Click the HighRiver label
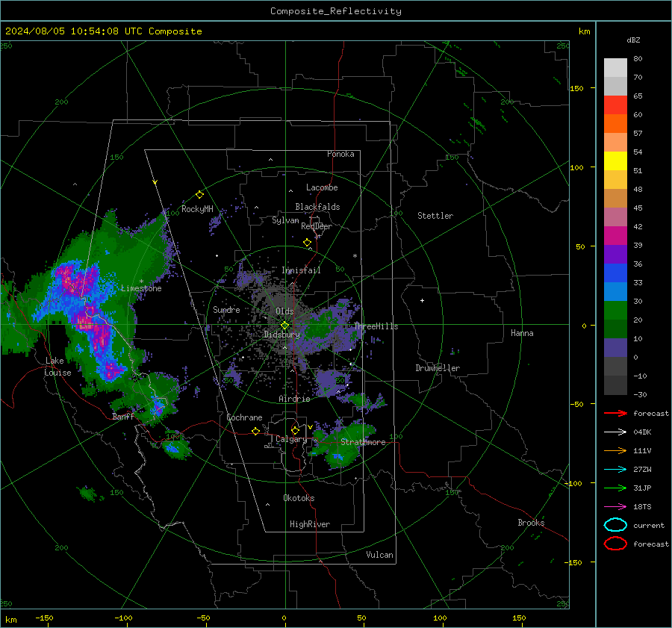Screen dimensions: 672x628 [x=310, y=524]
